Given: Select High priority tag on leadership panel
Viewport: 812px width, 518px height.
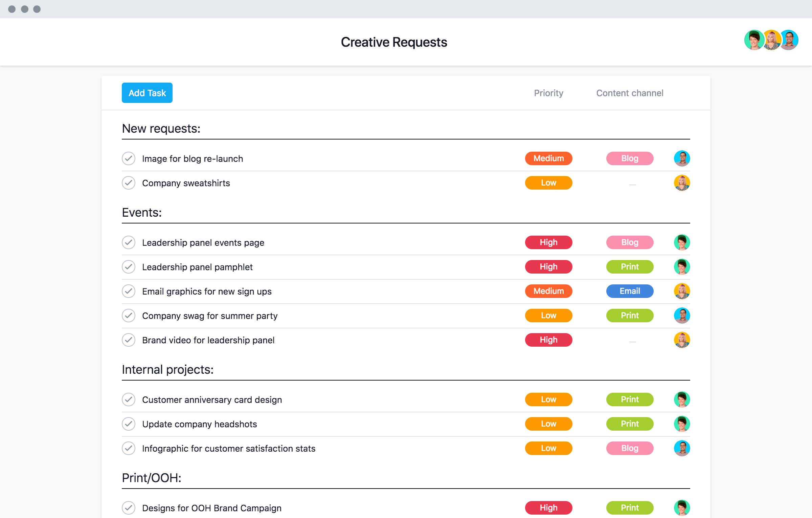Looking at the screenshot, I should (548, 242).
